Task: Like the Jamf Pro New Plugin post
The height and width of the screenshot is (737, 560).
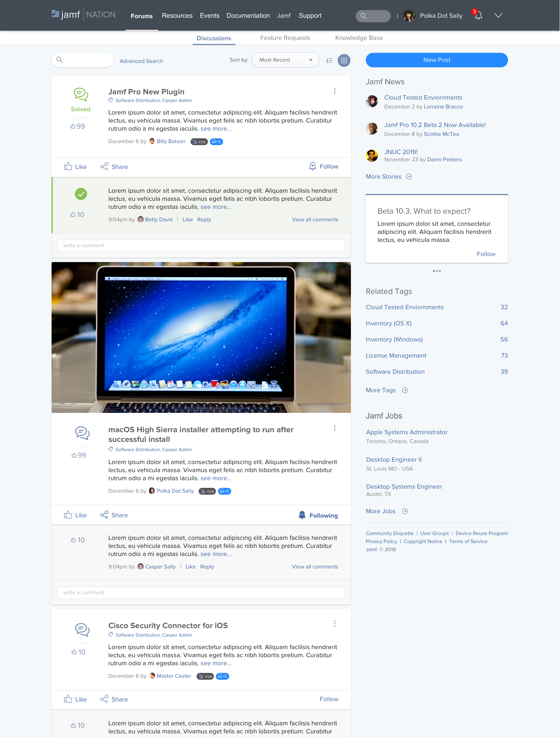Action: (75, 166)
